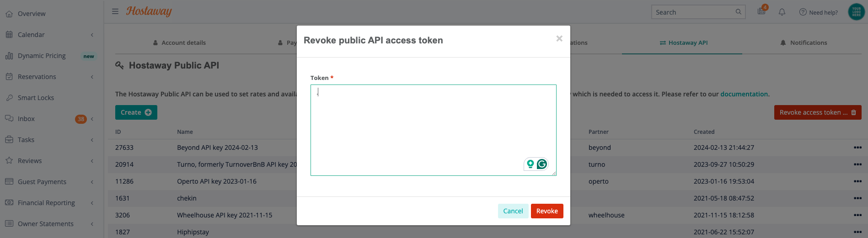Click the lightbulb suggestion icon in textarea

530,164
